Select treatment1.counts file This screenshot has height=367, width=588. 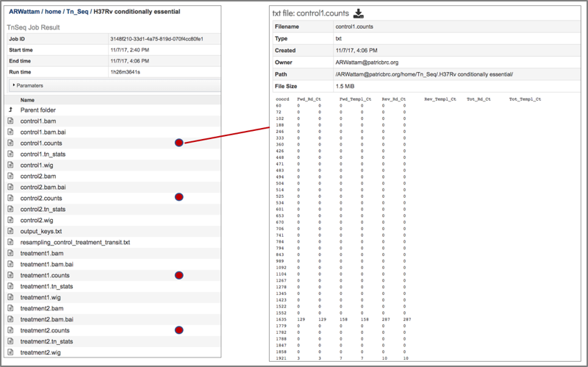(112, 275)
